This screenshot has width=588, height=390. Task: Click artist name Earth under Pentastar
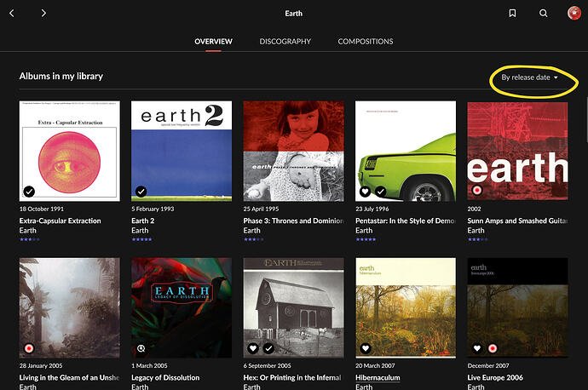364,231
